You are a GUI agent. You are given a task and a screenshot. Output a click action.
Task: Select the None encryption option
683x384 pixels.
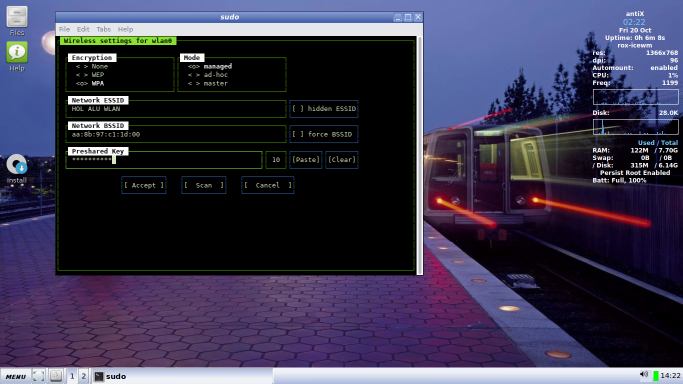pos(92,66)
